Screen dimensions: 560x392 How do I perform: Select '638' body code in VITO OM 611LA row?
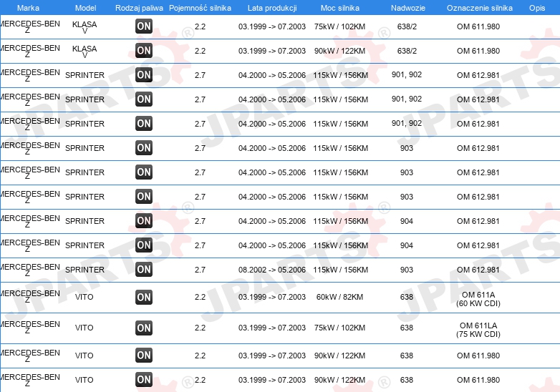click(407, 328)
